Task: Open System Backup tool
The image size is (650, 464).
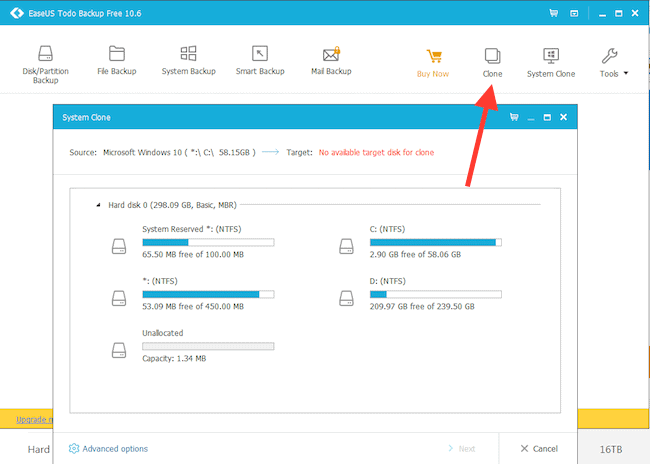Action: [x=189, y=61]
